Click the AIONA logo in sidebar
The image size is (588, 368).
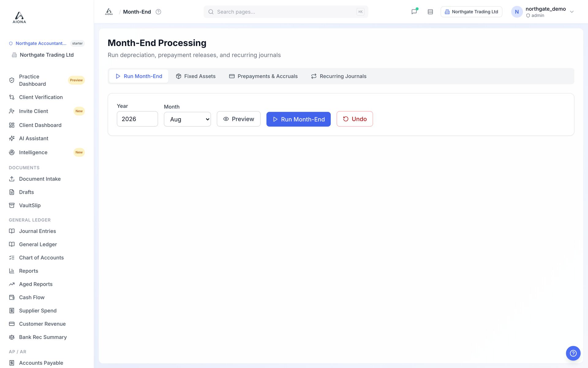(x=19, y=17)
